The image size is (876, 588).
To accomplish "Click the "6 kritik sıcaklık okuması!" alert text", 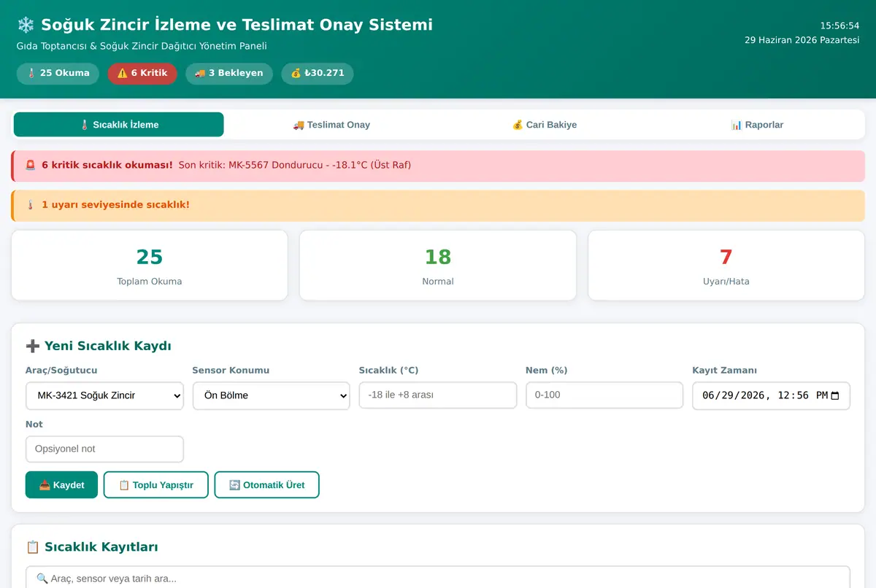I will pos(107,165).
